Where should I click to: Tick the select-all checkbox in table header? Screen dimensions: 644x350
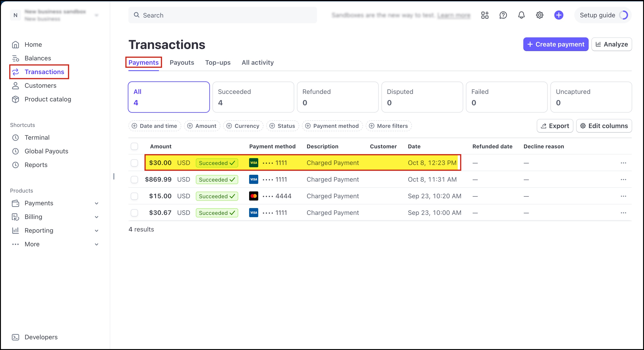click(135, 146)
